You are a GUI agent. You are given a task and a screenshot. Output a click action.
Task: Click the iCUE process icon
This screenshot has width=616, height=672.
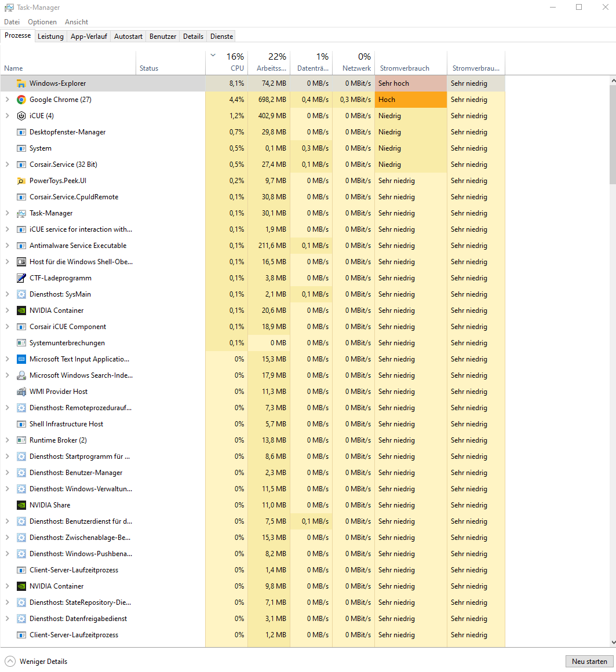pos(21,116)
